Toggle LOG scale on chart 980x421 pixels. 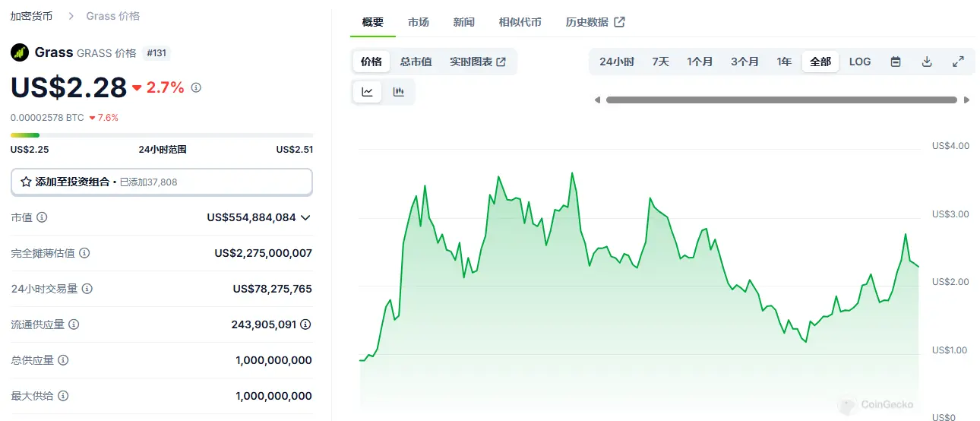pyautogui.click(x=860, y=62)
